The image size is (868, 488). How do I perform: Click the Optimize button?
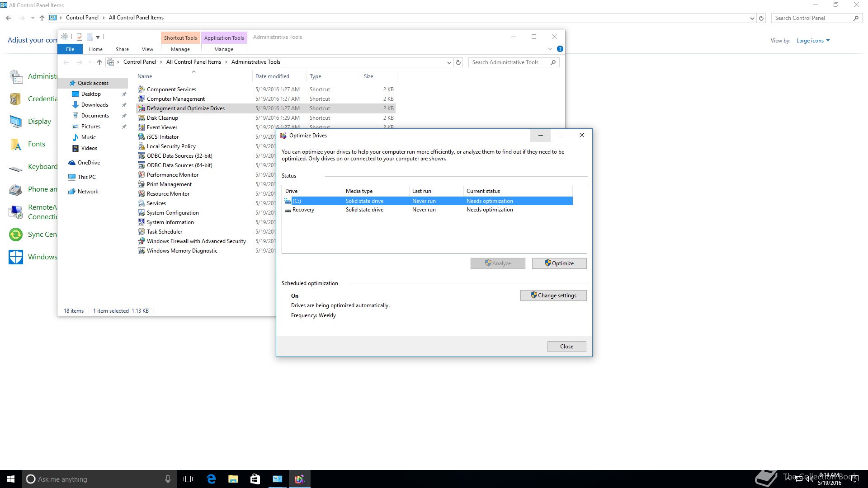pyautogui.click(x=559, y=263)
